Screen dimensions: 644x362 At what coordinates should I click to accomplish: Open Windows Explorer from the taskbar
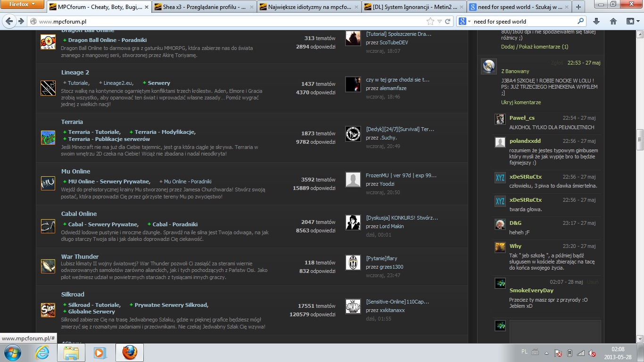(x=71, y=353)
